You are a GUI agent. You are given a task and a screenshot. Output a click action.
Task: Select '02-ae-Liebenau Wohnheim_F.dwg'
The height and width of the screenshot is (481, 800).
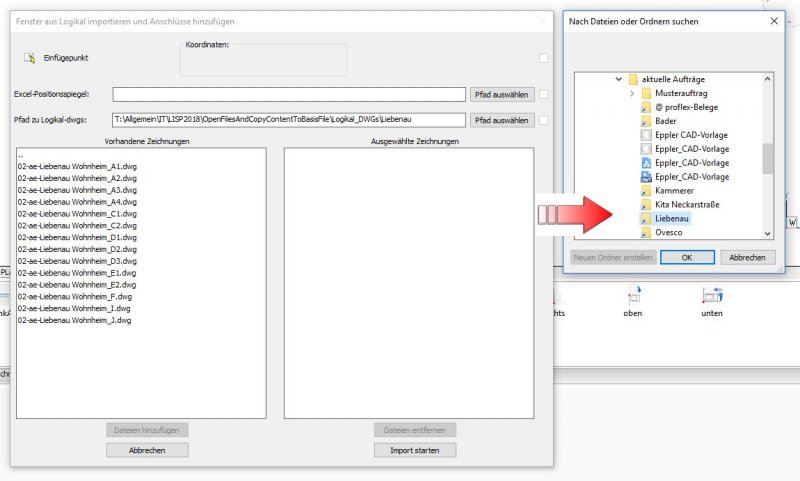[75, 296]
